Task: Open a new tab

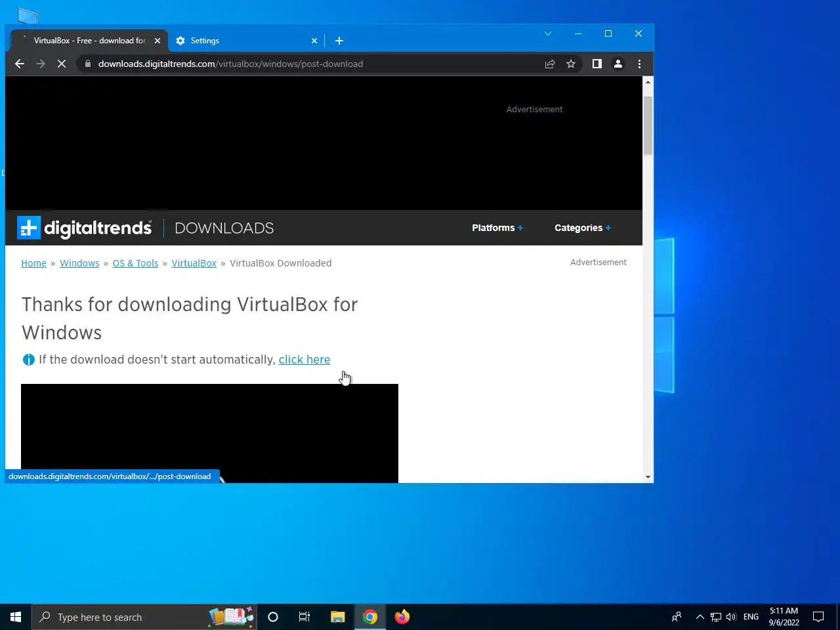Action: (339, 41)
